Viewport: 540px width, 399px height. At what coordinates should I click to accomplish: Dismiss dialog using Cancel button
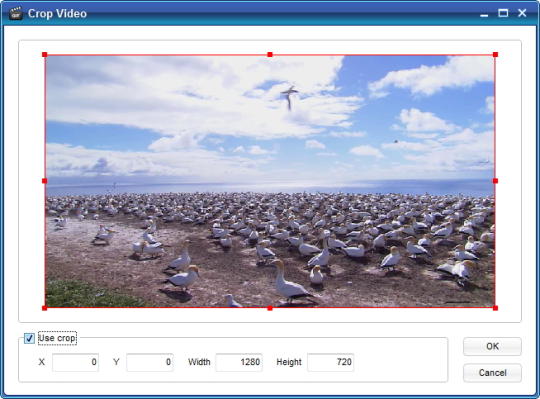(x=492, y=373)
